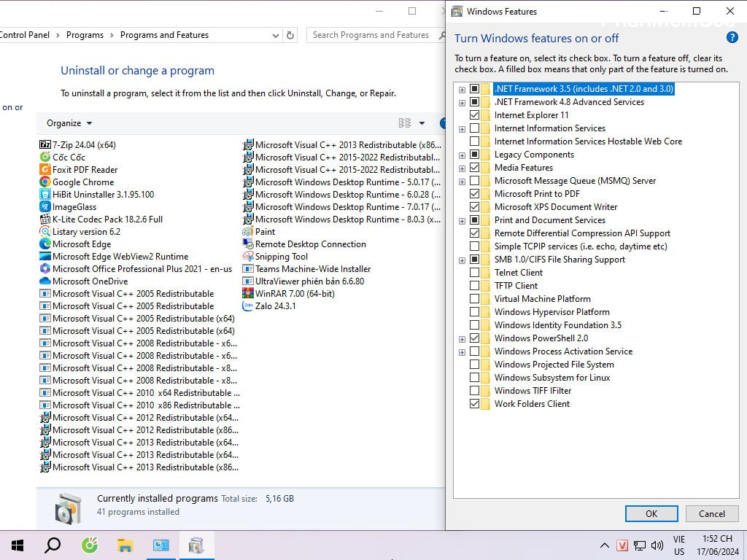Cancel the Windows Features dialog

coord(711,513)
